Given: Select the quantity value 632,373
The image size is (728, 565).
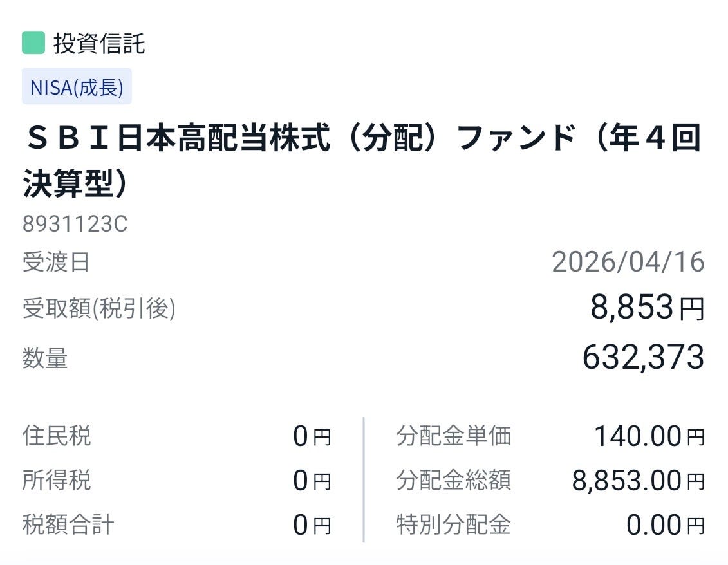Looking at the screenshot, I should point(644,357).
